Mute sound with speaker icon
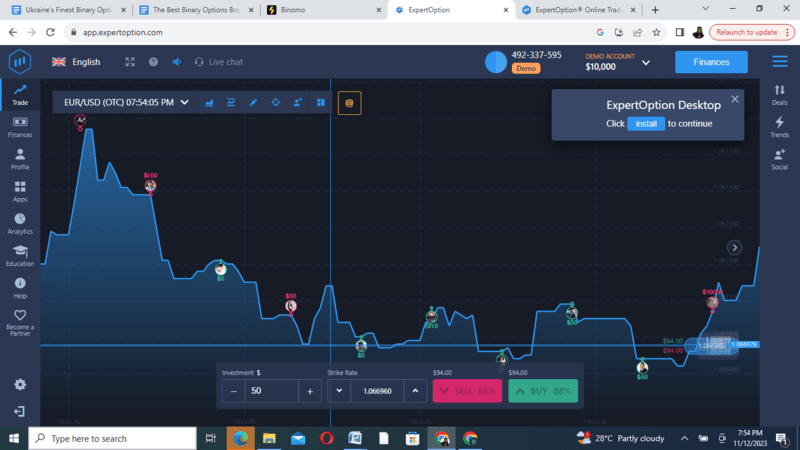 pos(177,62)
